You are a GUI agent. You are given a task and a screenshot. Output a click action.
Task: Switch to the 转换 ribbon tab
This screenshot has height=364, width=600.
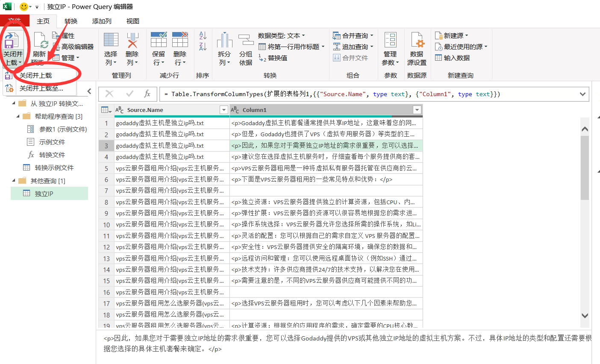(71, 21)
